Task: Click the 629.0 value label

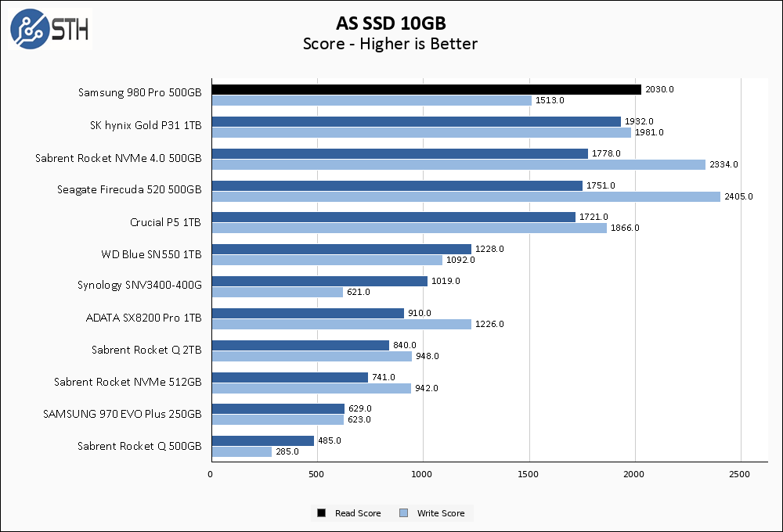Action: tap(360, 408)
